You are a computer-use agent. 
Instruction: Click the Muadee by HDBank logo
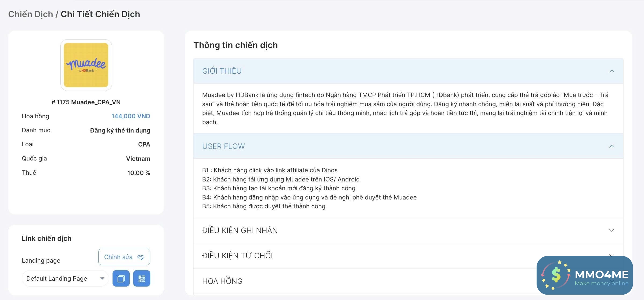coord(86,65)
